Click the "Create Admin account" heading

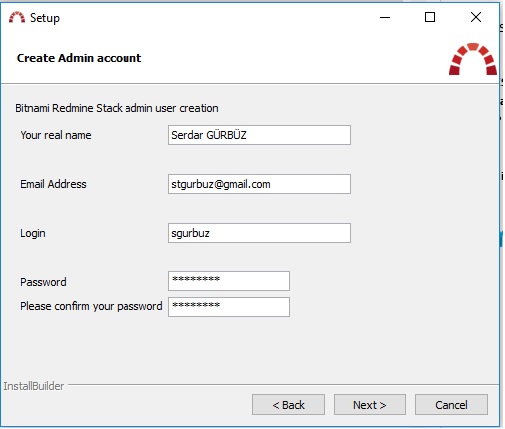coord(79,58)
